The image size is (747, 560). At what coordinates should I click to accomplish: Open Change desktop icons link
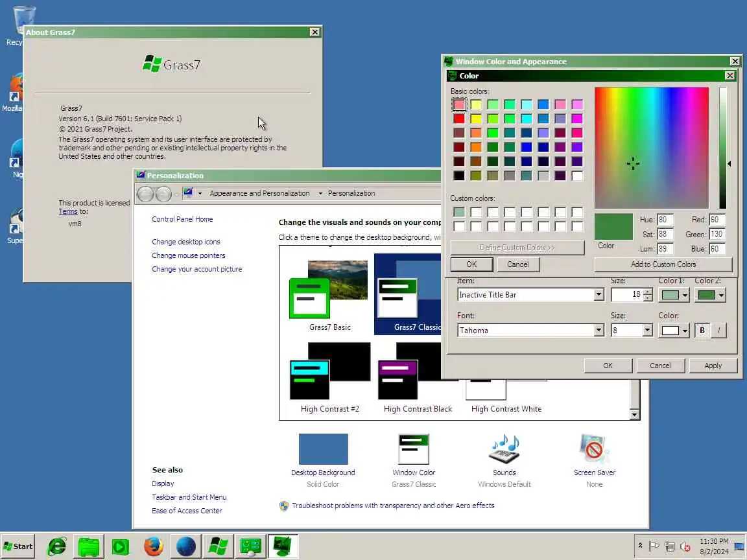(186, 242)
